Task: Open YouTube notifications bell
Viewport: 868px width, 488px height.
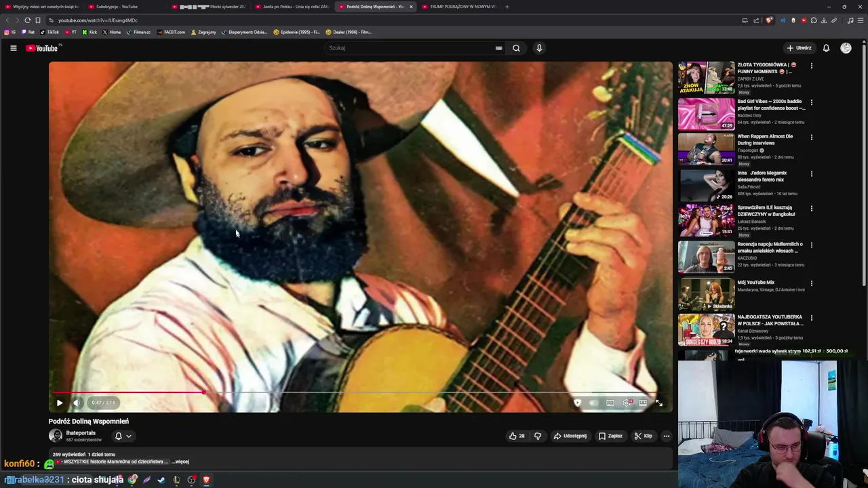Action: coord(826,48)
